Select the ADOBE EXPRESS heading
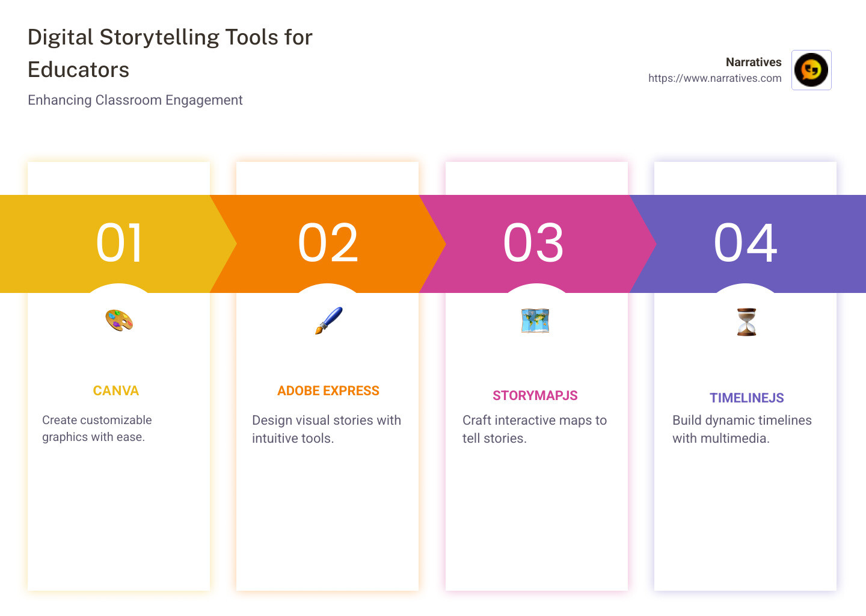The width and height of the screenshot is (866, 616). [328, 391]
